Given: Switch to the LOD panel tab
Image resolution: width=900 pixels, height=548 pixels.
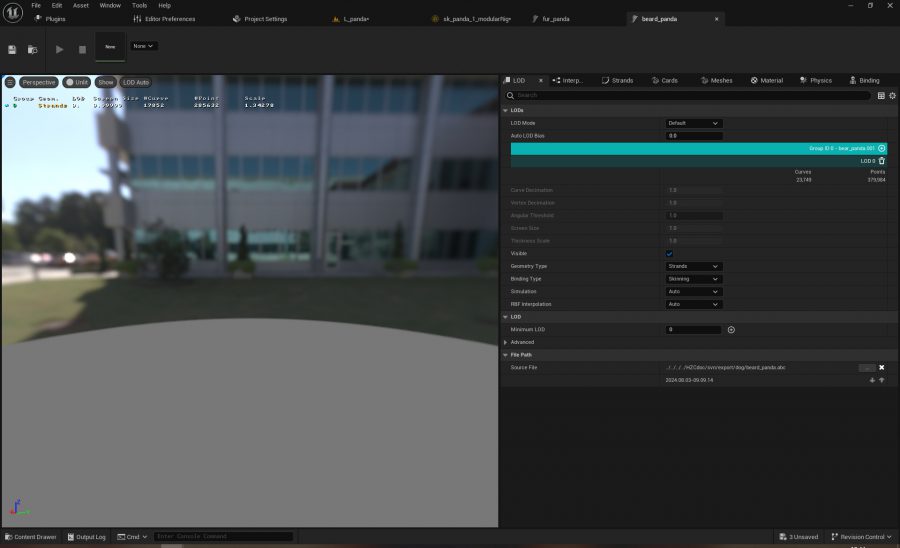Looking at the screenshot, I should pyautogui.click(x=519, y=80).
